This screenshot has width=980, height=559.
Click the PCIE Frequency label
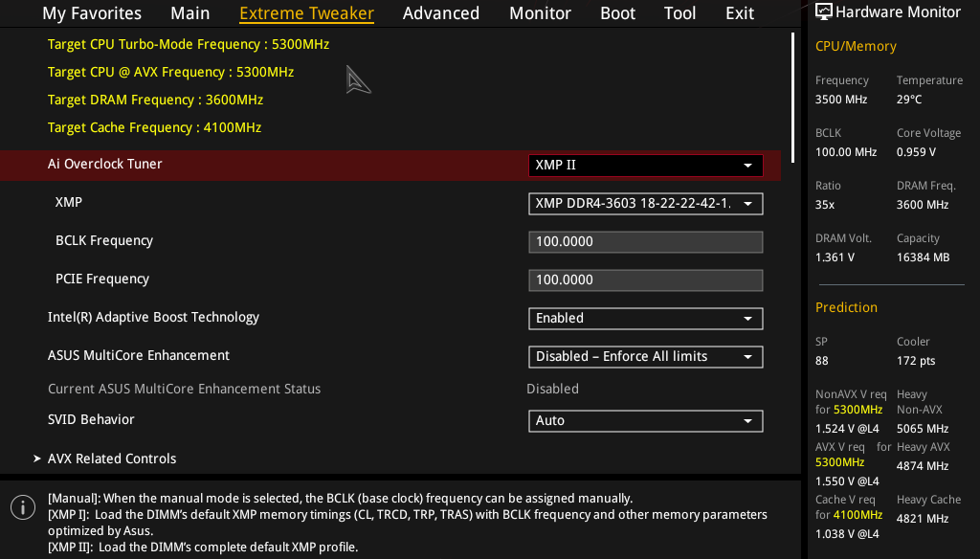coord(102,279)
